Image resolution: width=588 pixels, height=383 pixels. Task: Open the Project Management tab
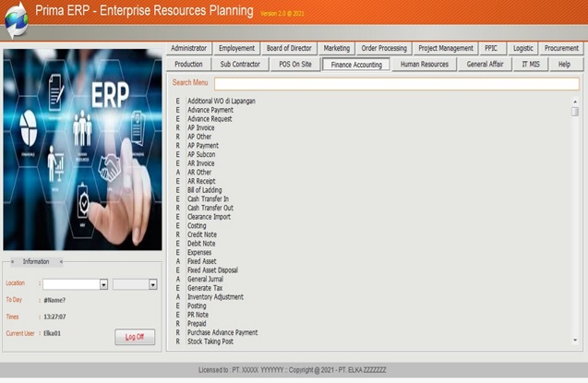(x=446, y=48)
